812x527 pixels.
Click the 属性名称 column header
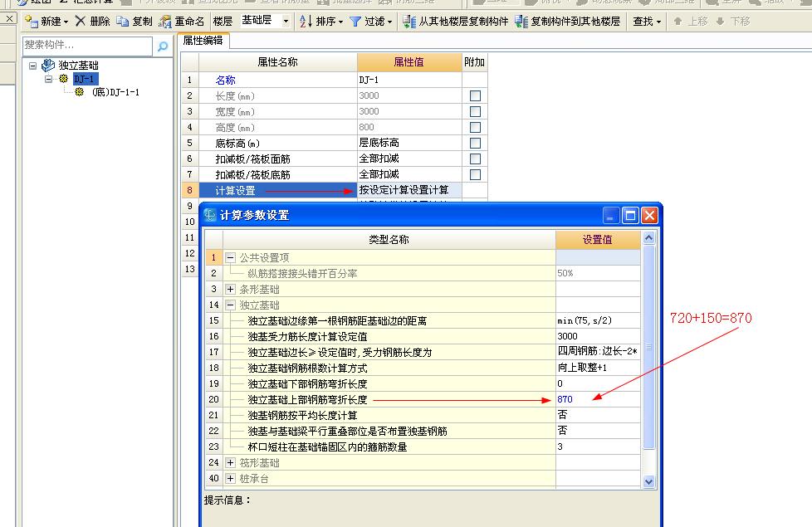pos(277,62)
